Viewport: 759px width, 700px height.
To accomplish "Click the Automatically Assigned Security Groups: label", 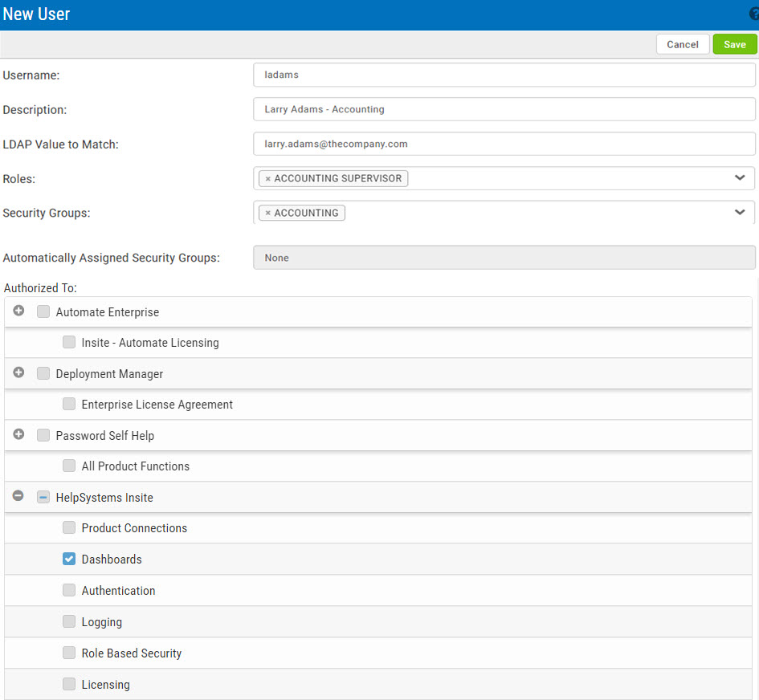I will [x=112, y=258].
